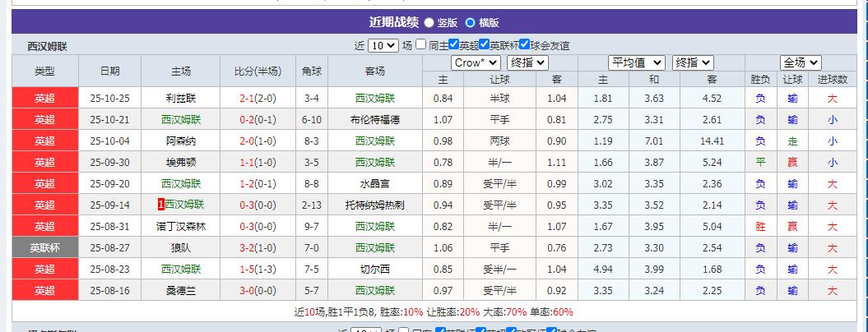Uncheck the 英超 league filter checkbox
868x332 pixels.
tap(453, 45)
